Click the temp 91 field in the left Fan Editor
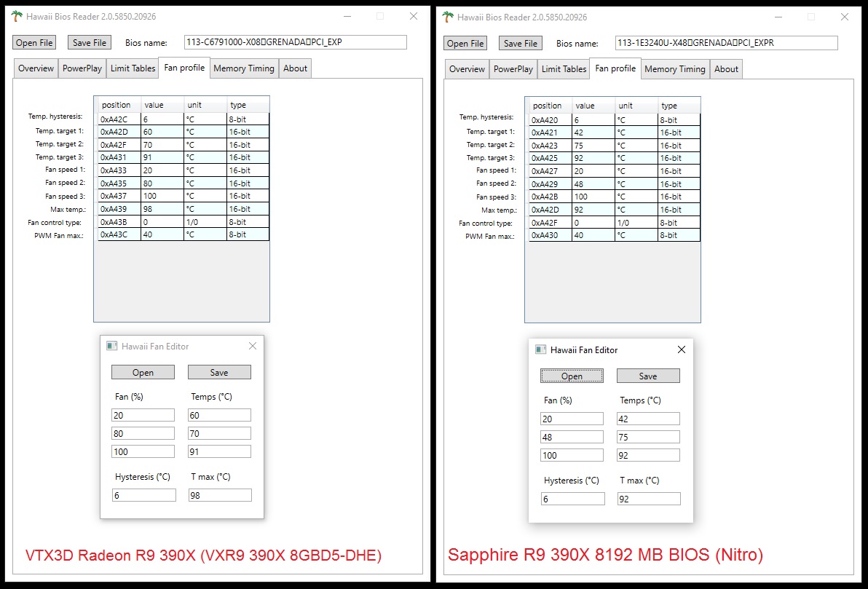This screenshot has width=868, height=589. coord(219,451)
